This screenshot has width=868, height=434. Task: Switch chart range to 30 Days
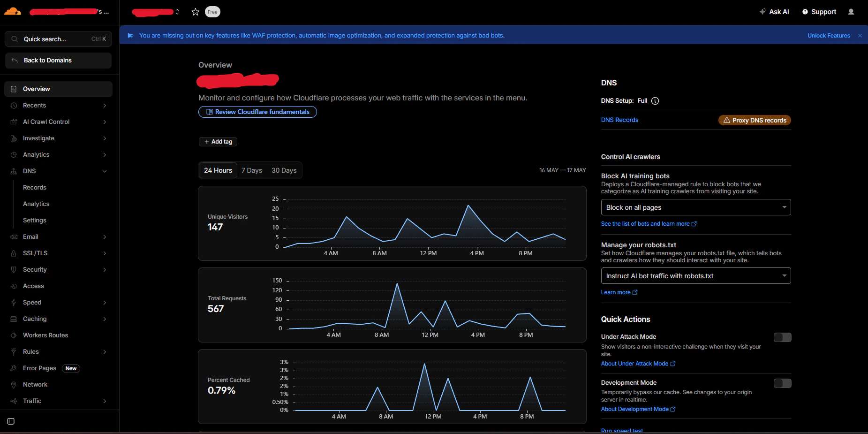284,170
